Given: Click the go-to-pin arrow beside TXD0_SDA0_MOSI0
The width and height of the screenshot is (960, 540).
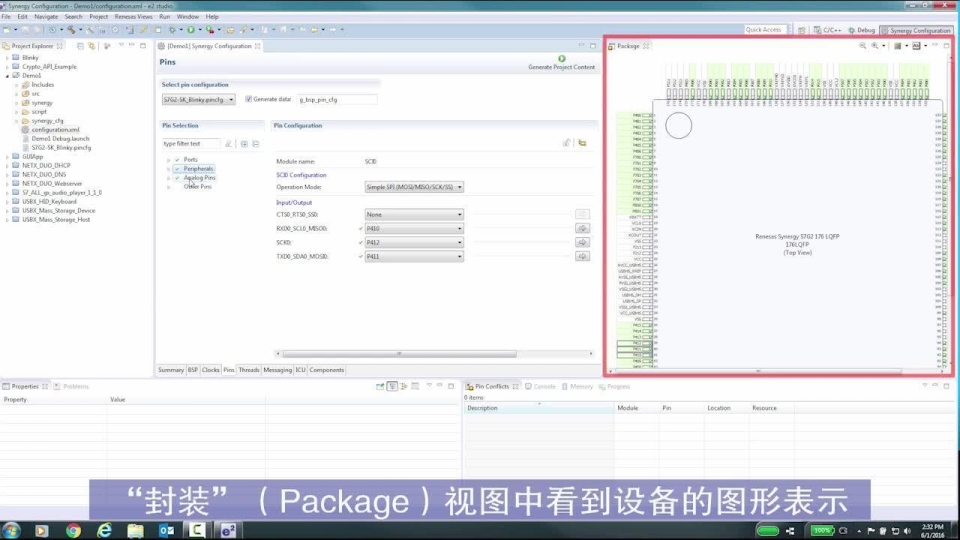Looking at the screenshot, I should pyautogui.click(x=582, y=257).
